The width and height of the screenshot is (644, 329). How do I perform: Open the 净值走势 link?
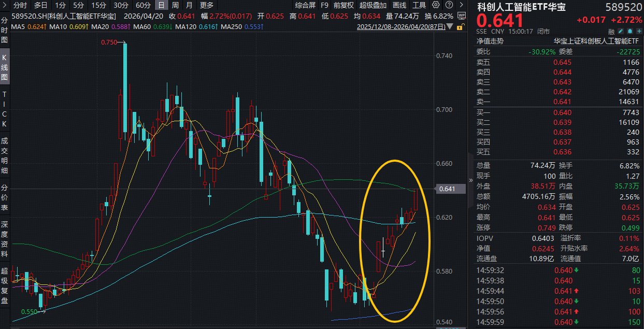[490, 41]
